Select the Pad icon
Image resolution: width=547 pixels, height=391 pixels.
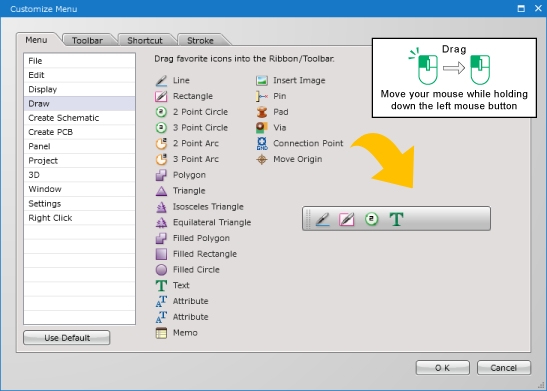point(262,112)
